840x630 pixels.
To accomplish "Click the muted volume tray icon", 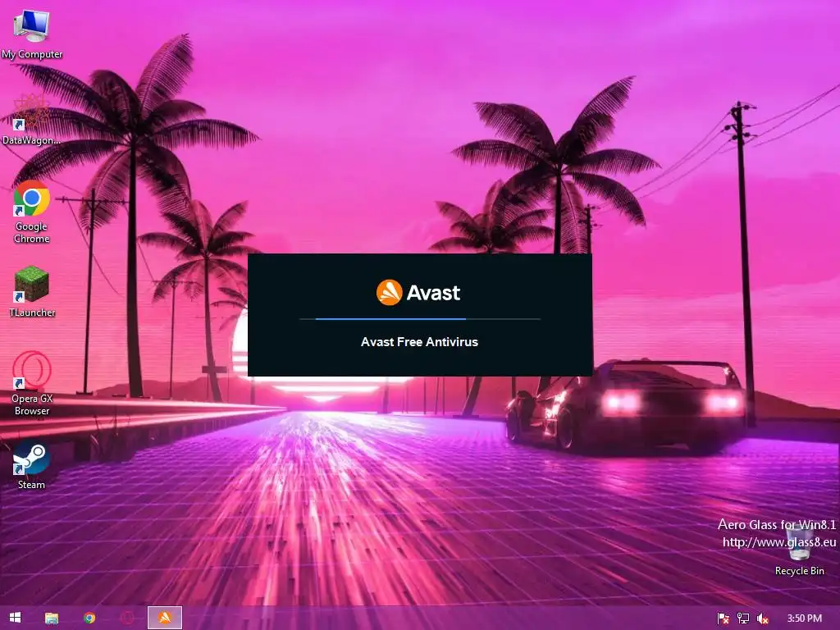I will coord(763,619).
